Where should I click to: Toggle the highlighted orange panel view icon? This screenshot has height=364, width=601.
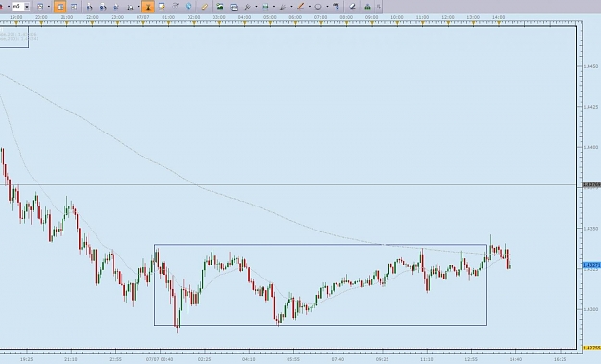tap(61, 7)
